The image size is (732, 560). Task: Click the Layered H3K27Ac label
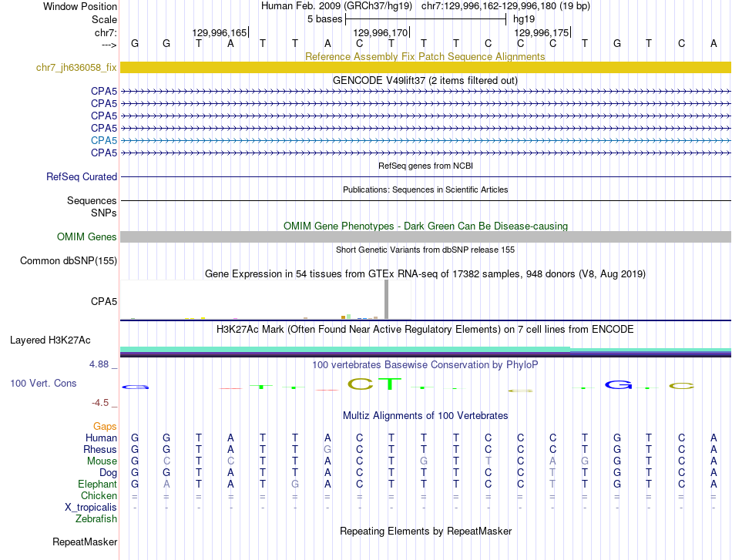coord(50,340)
